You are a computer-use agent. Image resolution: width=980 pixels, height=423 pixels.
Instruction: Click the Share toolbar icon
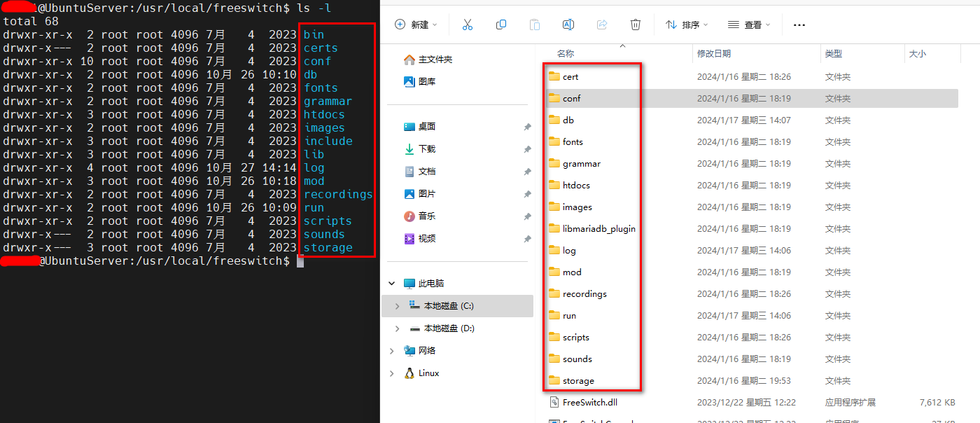click(x=601, y=24)
